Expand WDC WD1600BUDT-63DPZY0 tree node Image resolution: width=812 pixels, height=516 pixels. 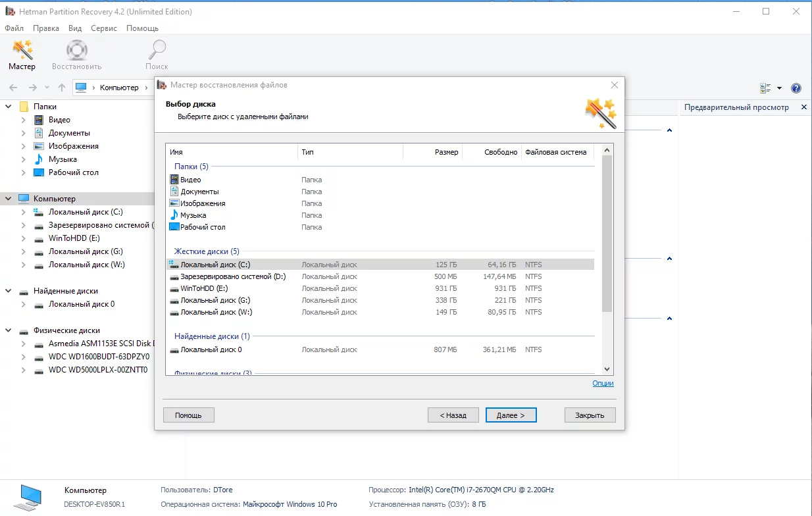click(24, 357)
